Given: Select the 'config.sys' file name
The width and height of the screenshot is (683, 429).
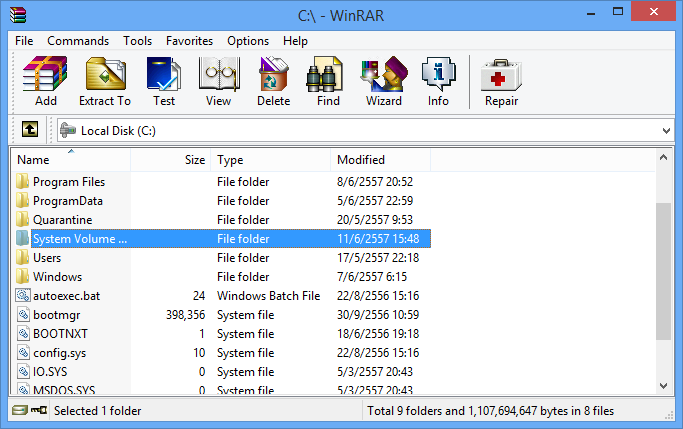Looking at the screenshot, I should pos(60,353).
